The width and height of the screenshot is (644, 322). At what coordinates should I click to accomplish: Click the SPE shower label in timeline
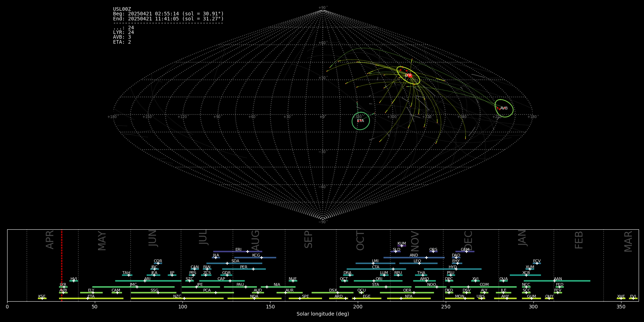click(306, 297)
